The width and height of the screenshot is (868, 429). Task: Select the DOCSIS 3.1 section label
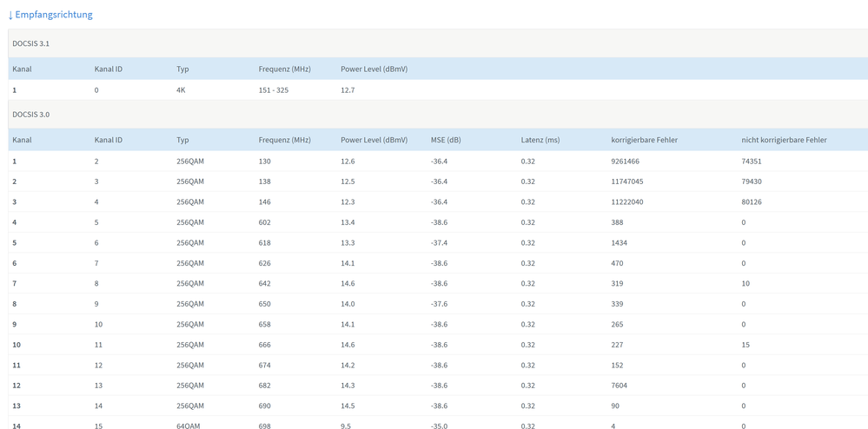pyautogui.click(x=31, y=43)
